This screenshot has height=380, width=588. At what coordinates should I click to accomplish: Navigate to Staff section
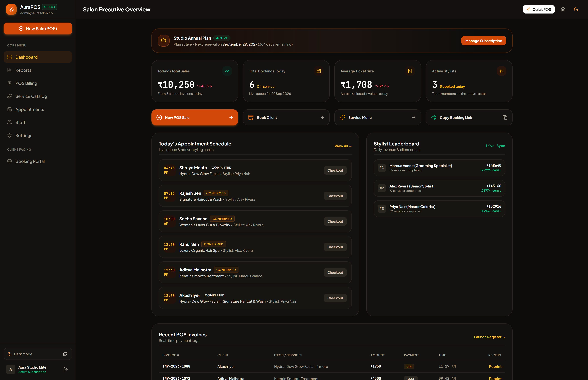38,122
